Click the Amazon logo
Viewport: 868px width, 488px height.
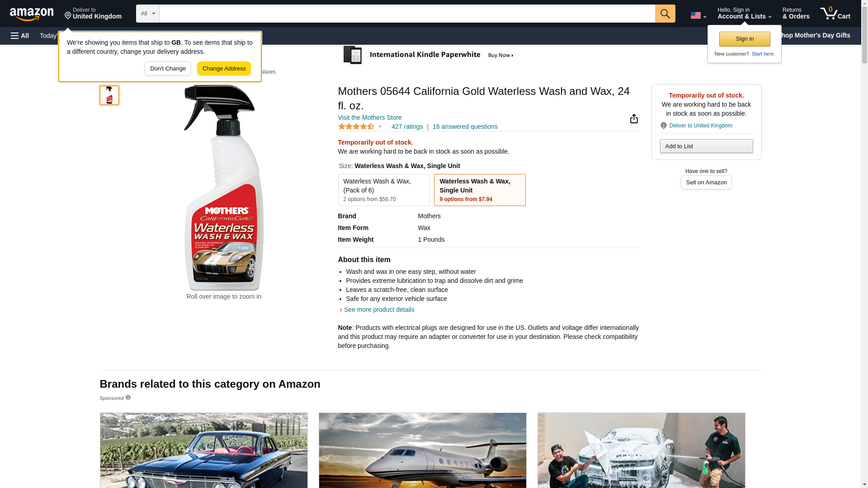(32, 14)
